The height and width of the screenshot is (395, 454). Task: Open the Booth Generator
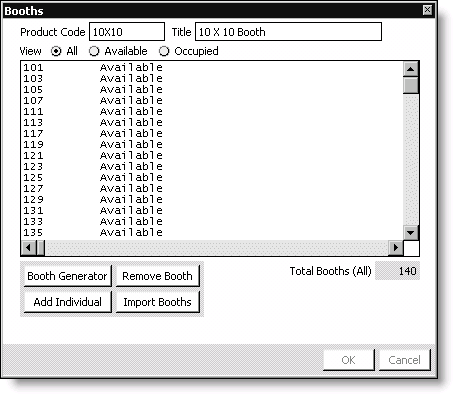click(67, 276)
